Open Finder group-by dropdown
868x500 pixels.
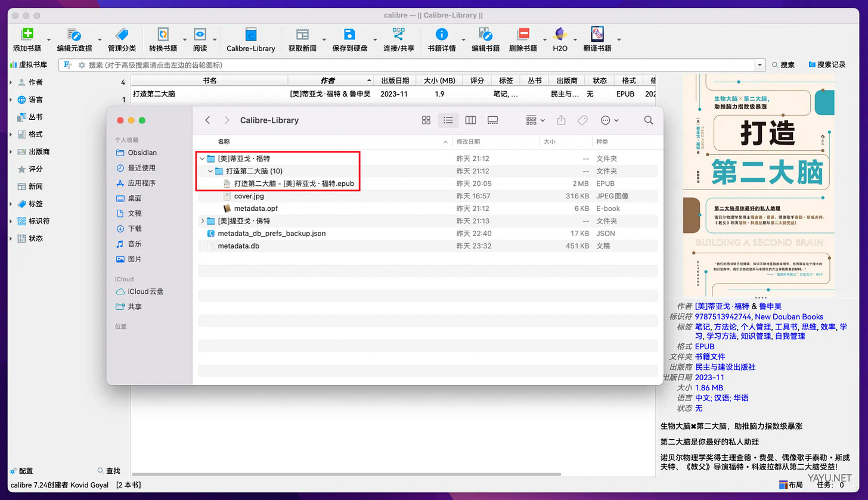535,120
